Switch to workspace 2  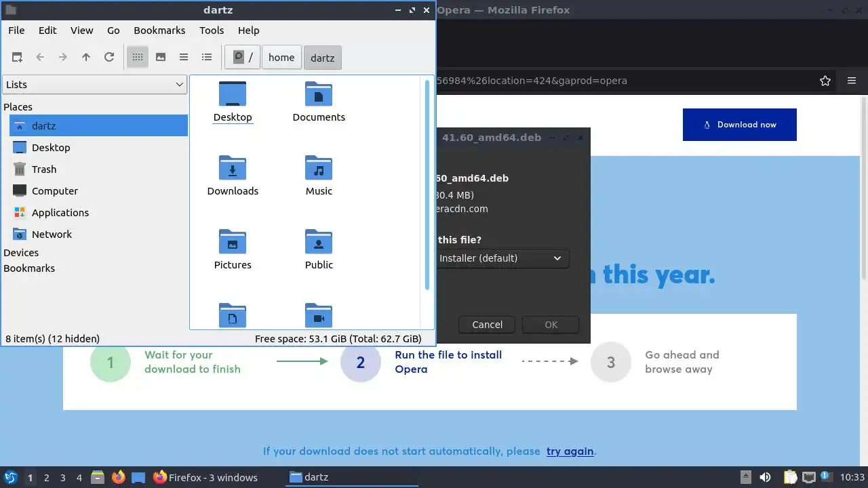point(47,478)
